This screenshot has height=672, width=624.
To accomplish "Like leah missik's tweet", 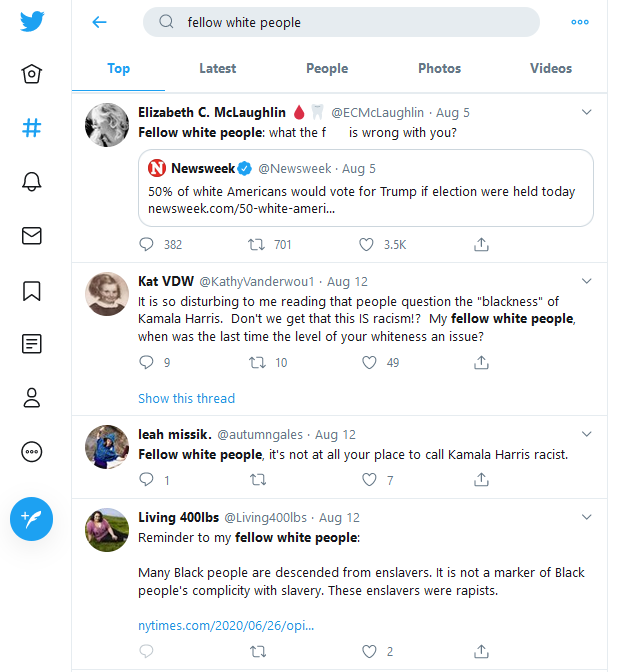I will click(366, 480).
